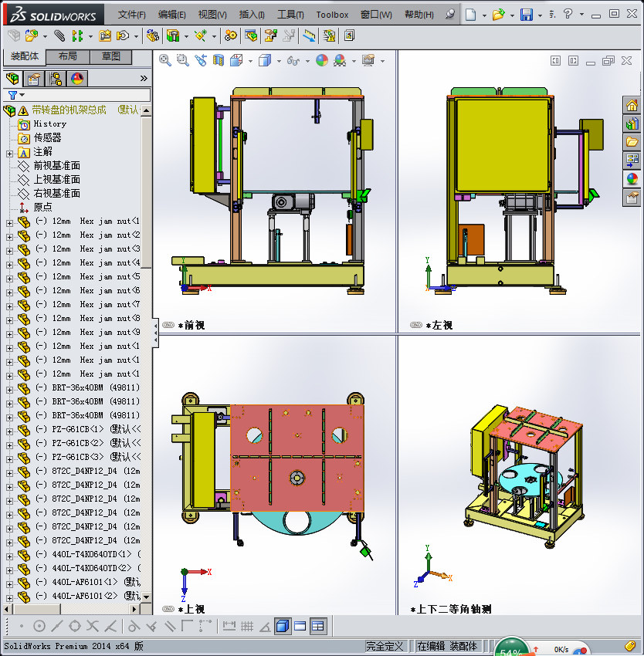This screenshot has width=644, height=656.
Task: Click the feature tree scroll down arrow
Action: click(146, 597)
